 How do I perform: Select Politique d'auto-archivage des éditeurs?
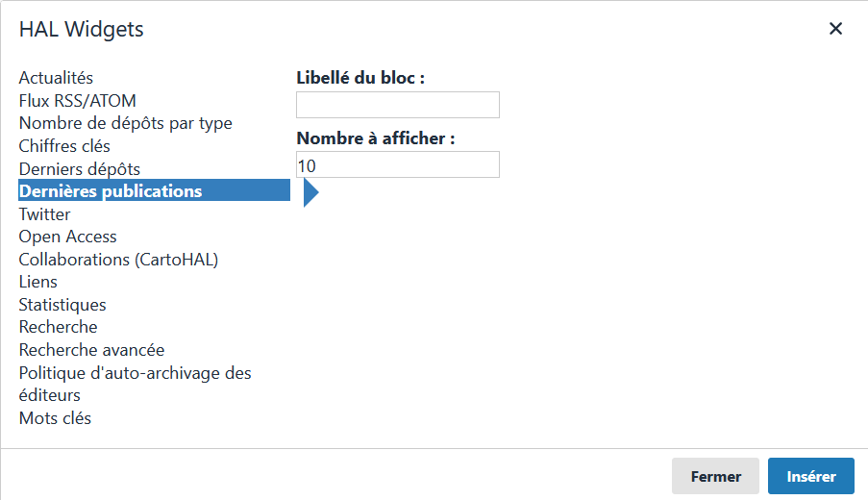point(135,384)
